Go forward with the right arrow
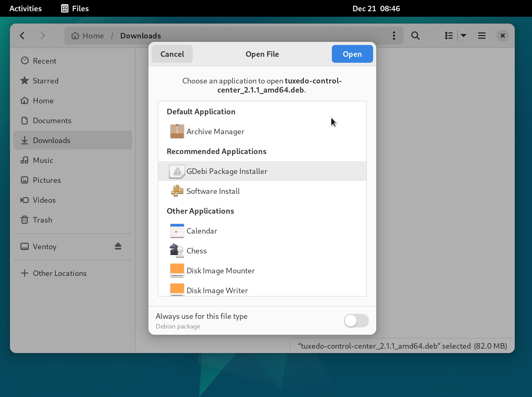The width and height of the screenshot is (532, 397). coord(43,36)
